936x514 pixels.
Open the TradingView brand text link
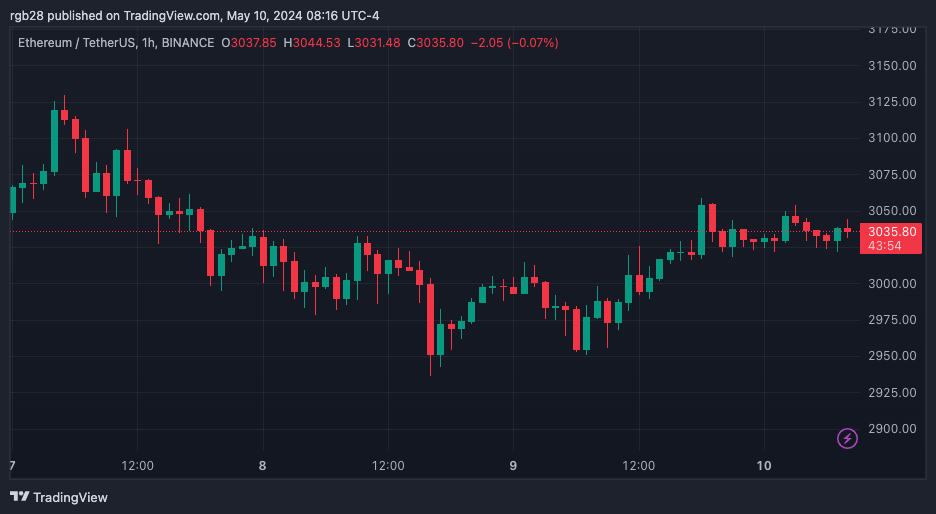click(70, 497)
